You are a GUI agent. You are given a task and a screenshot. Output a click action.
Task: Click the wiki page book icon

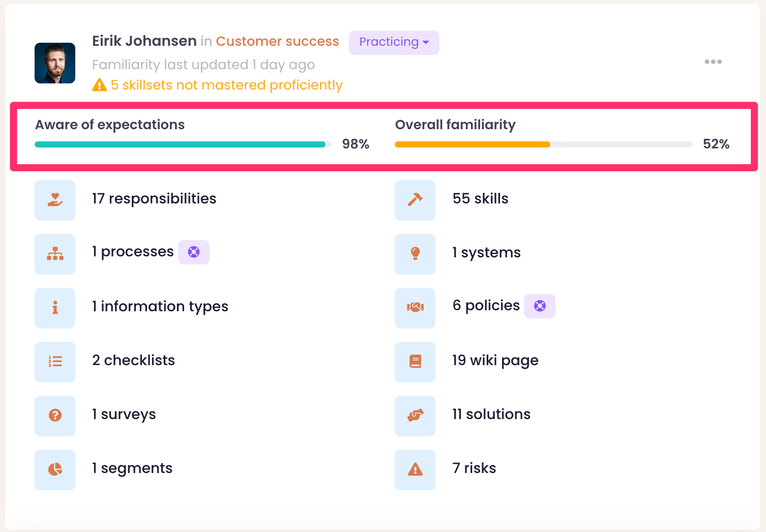pyautogui.click(x=415, y=362)
